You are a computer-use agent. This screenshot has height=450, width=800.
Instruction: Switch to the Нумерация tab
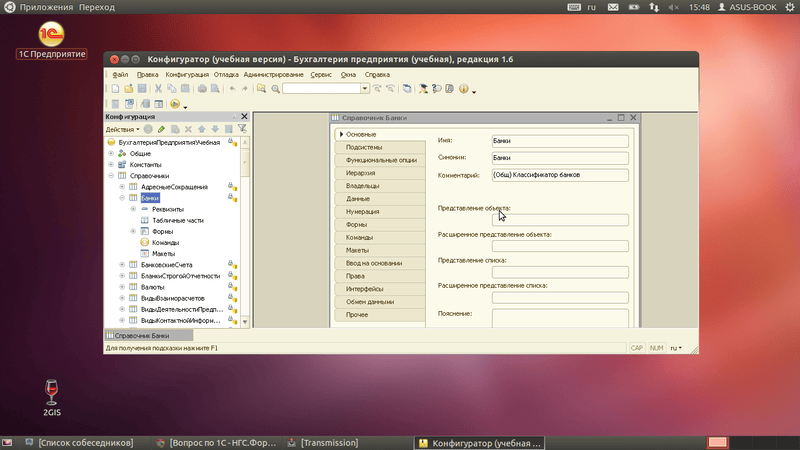click(x=363, y=211)
